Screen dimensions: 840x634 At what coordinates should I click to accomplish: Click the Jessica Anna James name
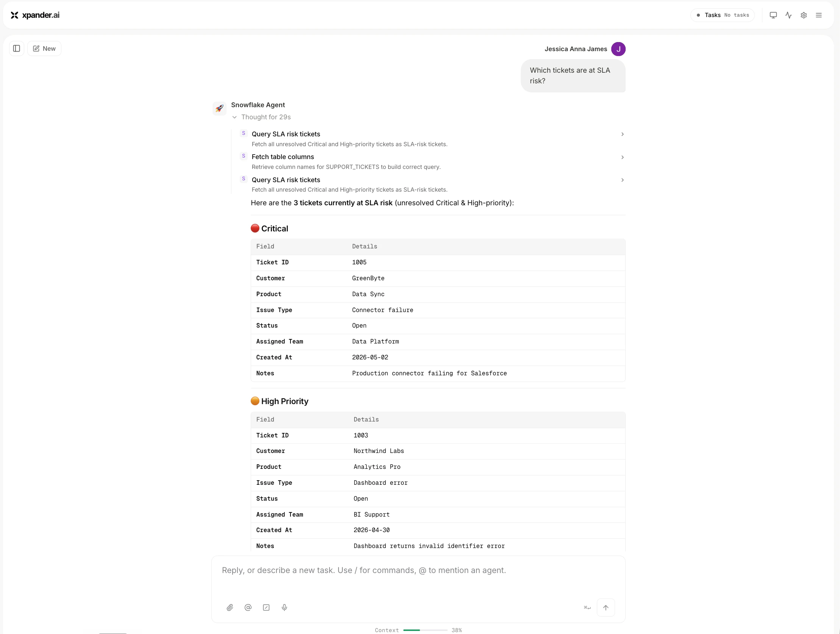pyautogui.click(x=576, y=49)
